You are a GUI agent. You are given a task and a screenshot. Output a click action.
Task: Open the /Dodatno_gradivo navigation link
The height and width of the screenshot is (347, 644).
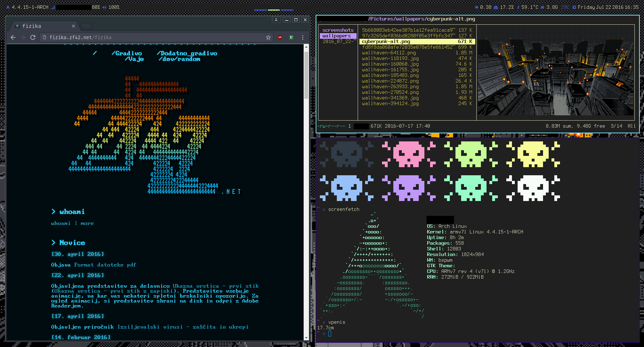coord(187,53)
